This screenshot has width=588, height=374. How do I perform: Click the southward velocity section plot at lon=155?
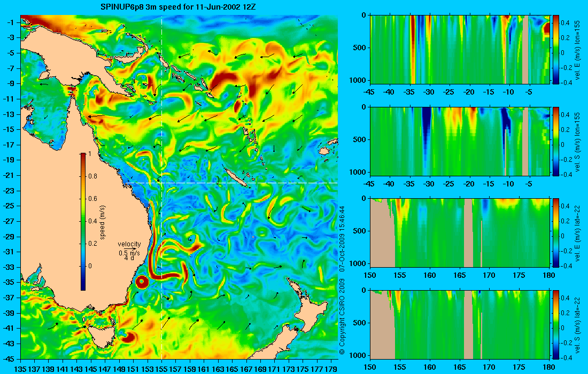tap(460, 141)
